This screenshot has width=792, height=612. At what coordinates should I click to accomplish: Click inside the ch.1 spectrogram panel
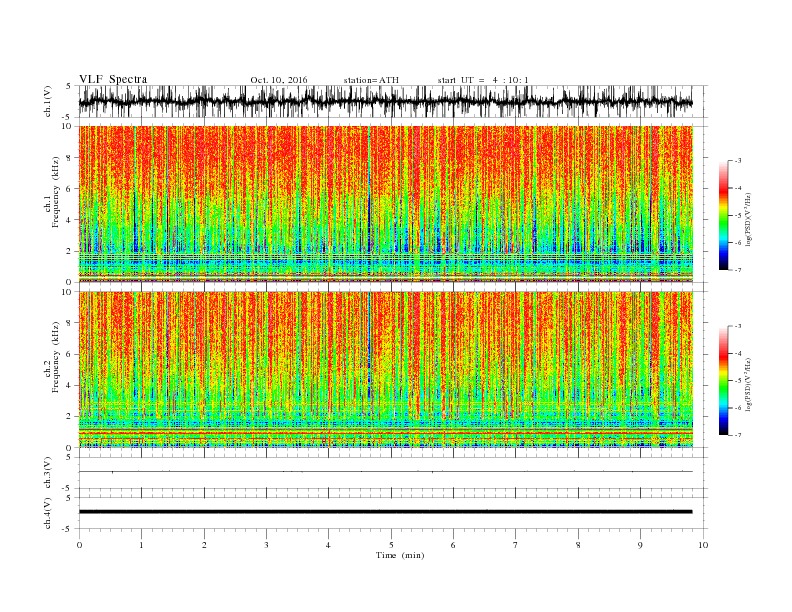pyautogui.click(x=385, y=204)
